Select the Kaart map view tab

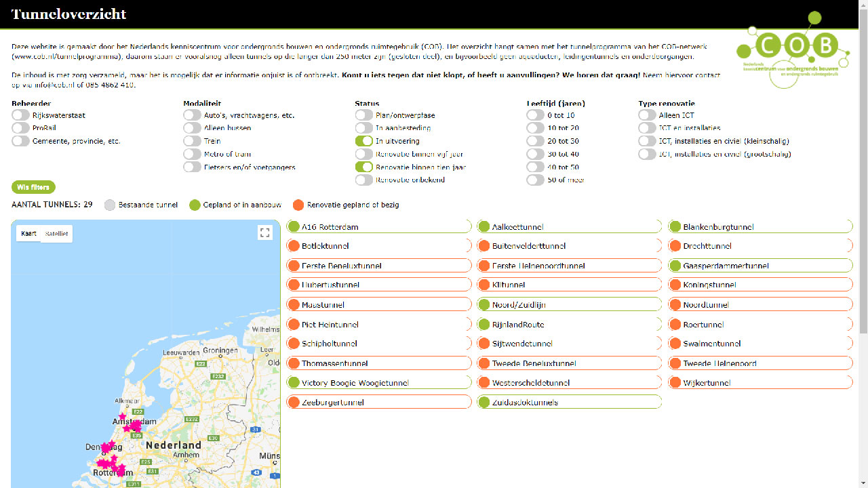(28, 234)
